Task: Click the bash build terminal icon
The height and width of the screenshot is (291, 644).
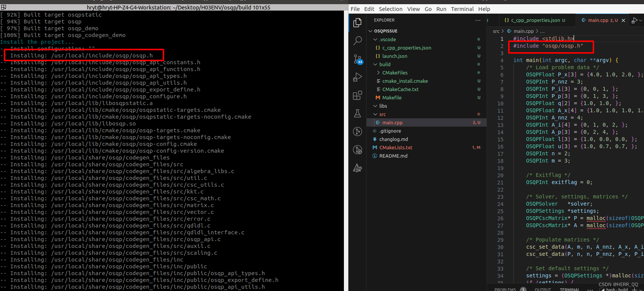Action: pos(602,289)
